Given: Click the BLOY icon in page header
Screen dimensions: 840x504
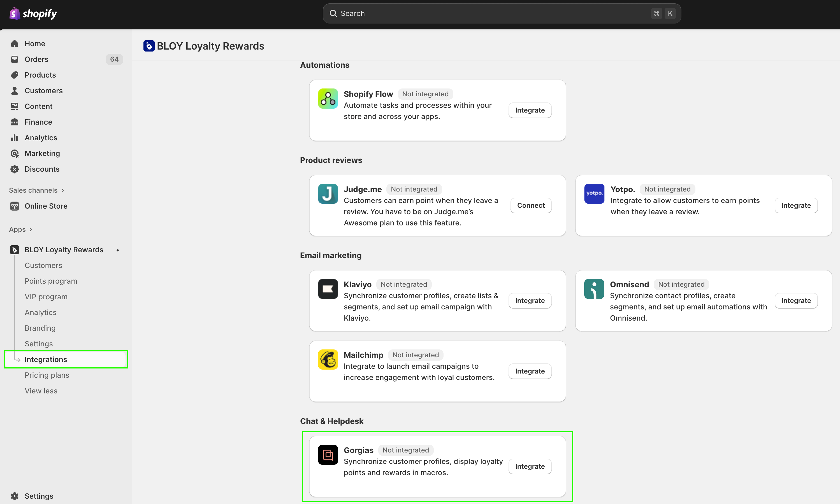Looking at the screenshot, I should point(149,46).
